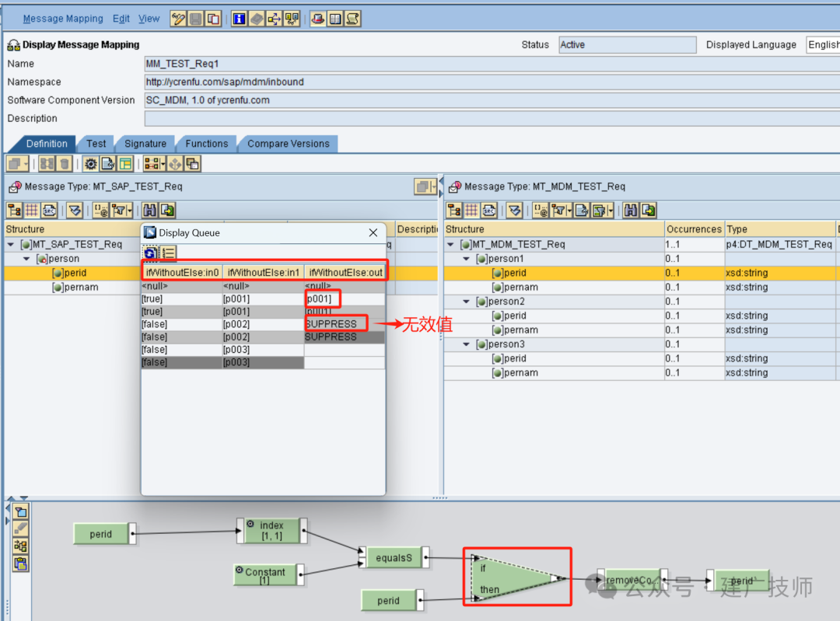The height and width of the screenshot is (621, 840).
Task: Click tree view icon in target structure toolbar
Action: tap(454, 211)
